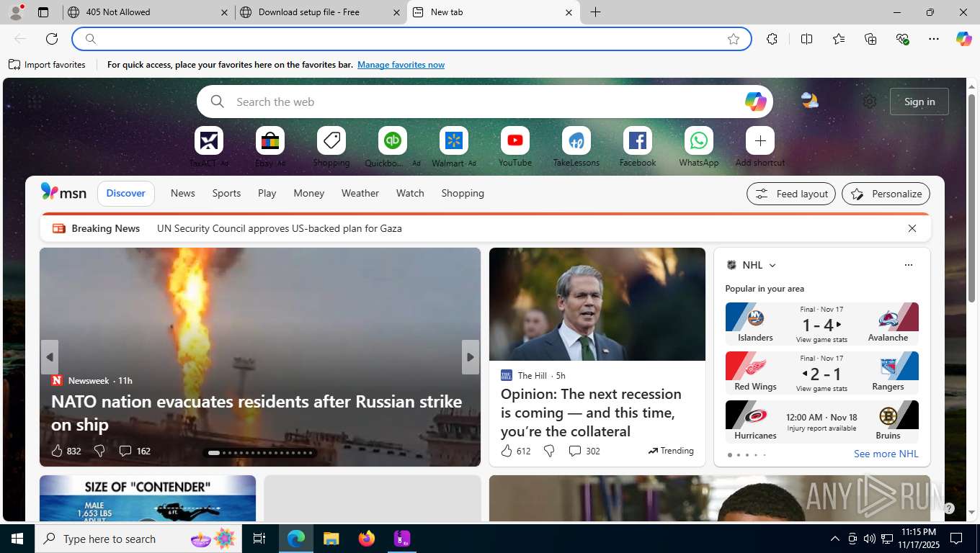This screenshot has height=553, width=980.
Task: Open the Money feed tab
Action: pos(309,193)
